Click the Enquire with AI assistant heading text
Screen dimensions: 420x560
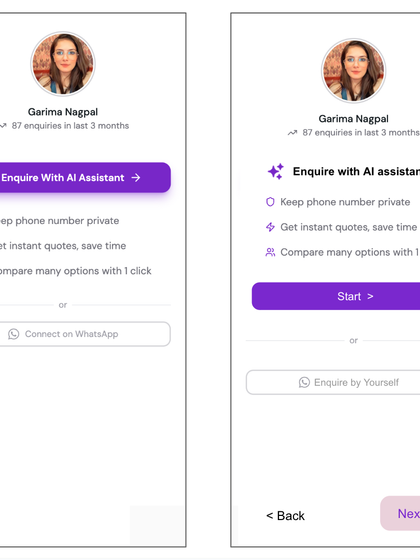point(356,171)
